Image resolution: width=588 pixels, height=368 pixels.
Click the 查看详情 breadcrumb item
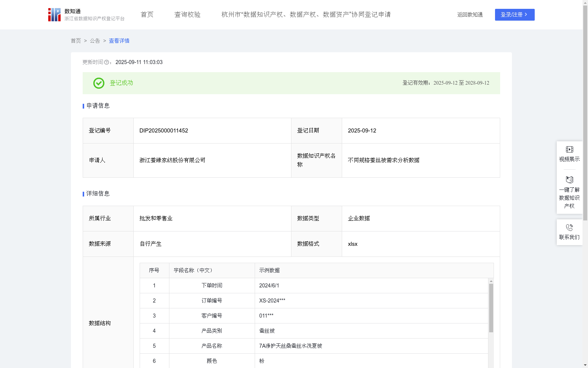pyautogui.click(x=119, y=41)
